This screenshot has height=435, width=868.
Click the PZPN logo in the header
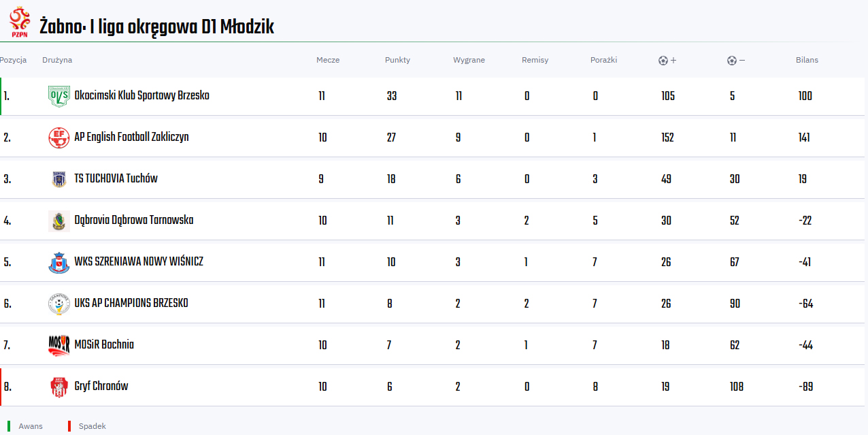[x=20, y=22]
